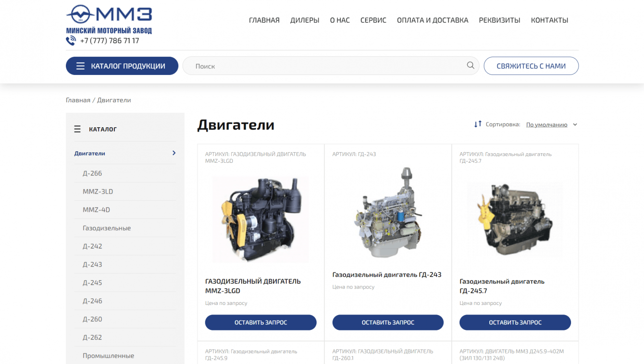Image resolution: width=644 pixels, height=364 pixels.
Task: Expand Двигатели category chevron in sidebar
Action: [174, 153]
